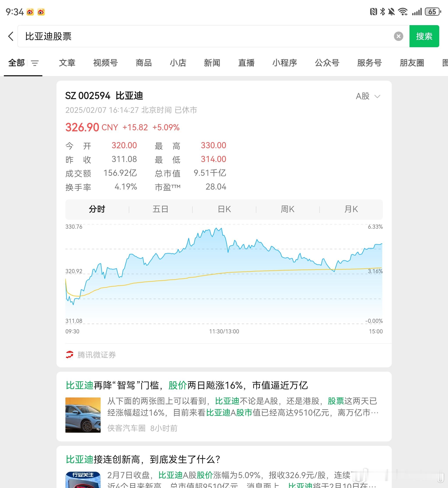Screen dimensions: 448x488
Task: Tap the 侠客汽车圈 source name
Action: 126,428
